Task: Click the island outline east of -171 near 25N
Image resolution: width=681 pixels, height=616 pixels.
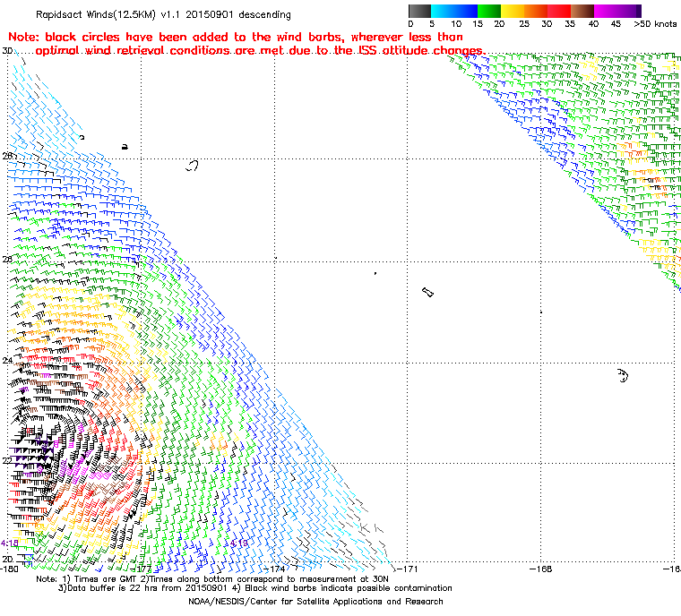Action: [427, 292]
